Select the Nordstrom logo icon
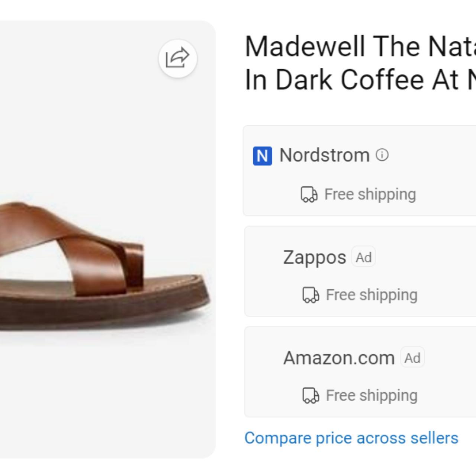 [x=264, y=155]
